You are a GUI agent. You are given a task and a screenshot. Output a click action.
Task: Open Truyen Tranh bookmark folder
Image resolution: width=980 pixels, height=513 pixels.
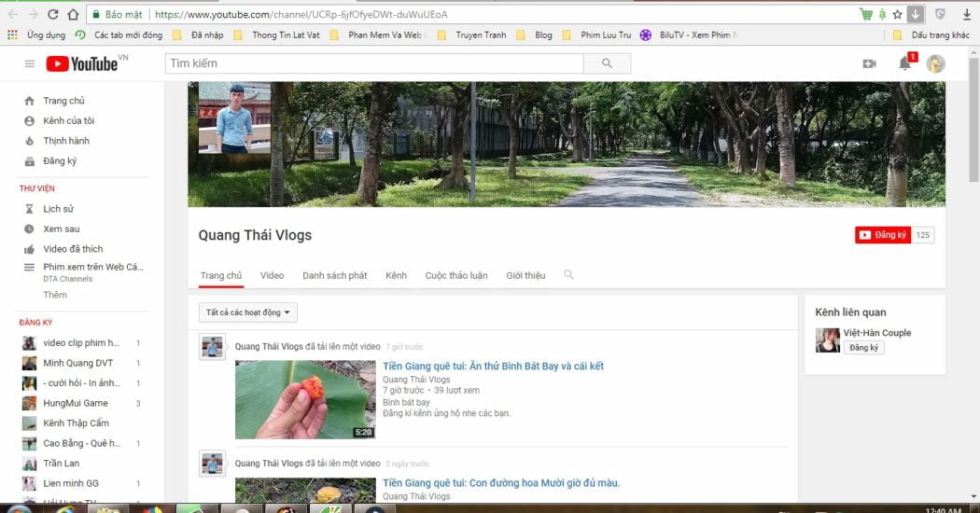click(x=472, y=35)
